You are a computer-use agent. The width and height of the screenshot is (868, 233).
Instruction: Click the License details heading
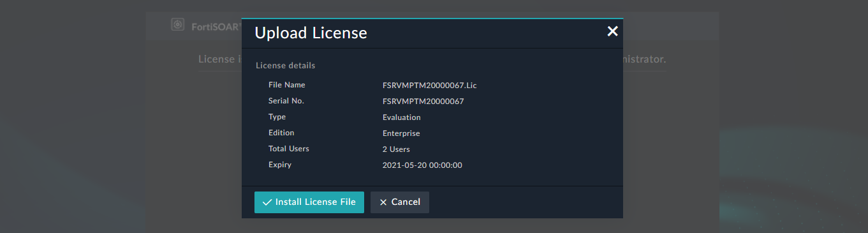(286, 65)
